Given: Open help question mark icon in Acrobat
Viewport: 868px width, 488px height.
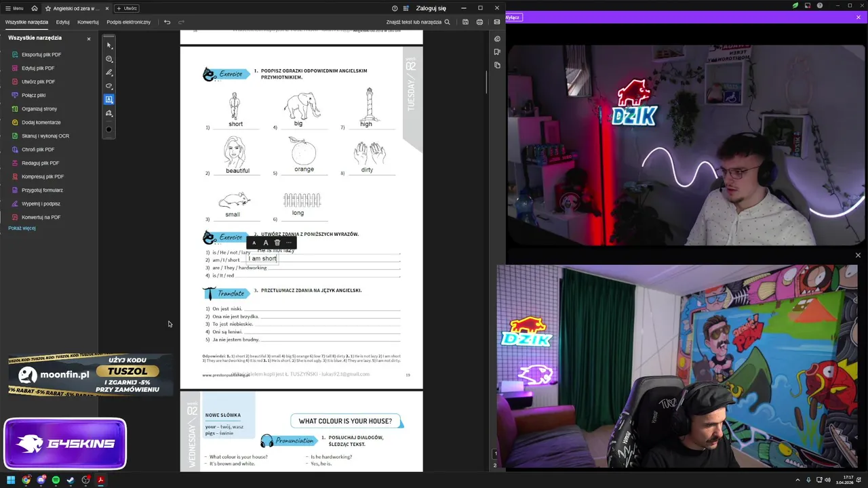Looking at the screenshot, I should click(x=395, y=8).
